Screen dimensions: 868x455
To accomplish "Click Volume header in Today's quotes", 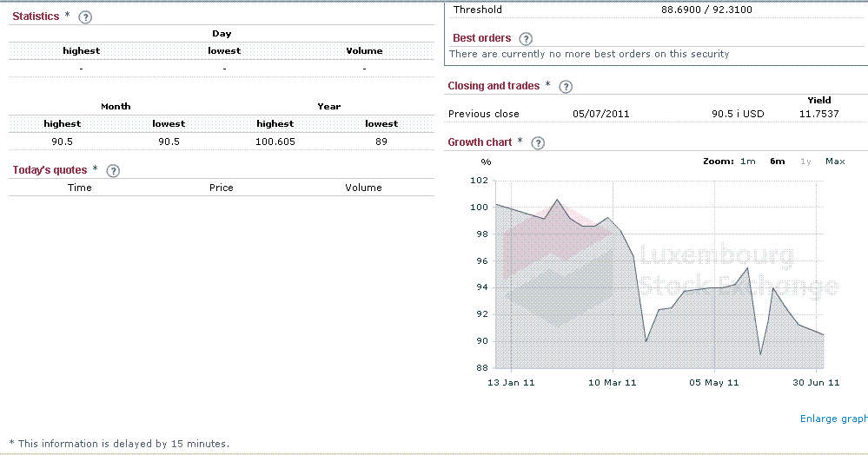I will tap(363, 188).
